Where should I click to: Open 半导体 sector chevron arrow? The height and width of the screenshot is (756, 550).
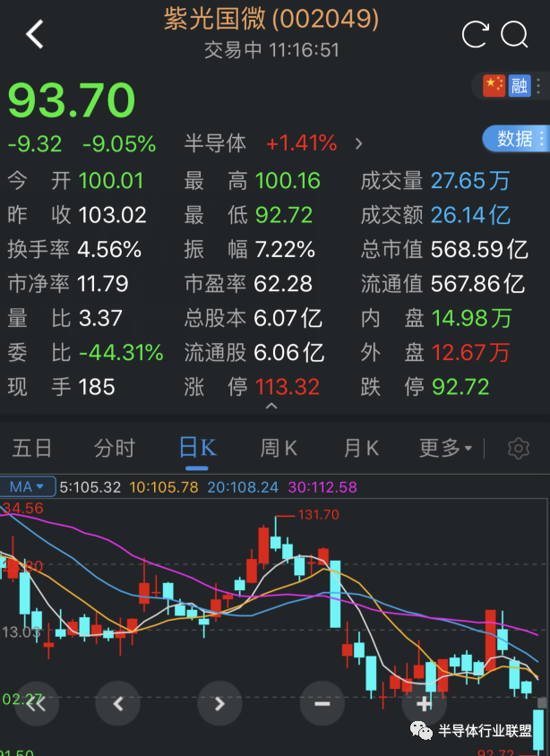tap(358, 143)
